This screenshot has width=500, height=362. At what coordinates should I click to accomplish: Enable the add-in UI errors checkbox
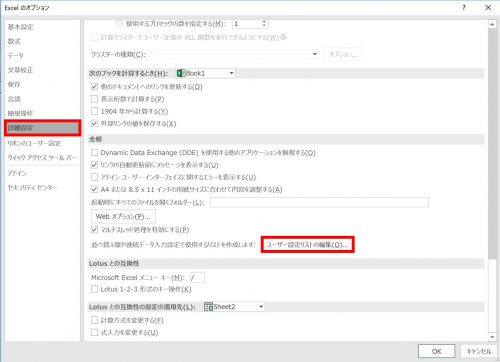pos(94,177)
